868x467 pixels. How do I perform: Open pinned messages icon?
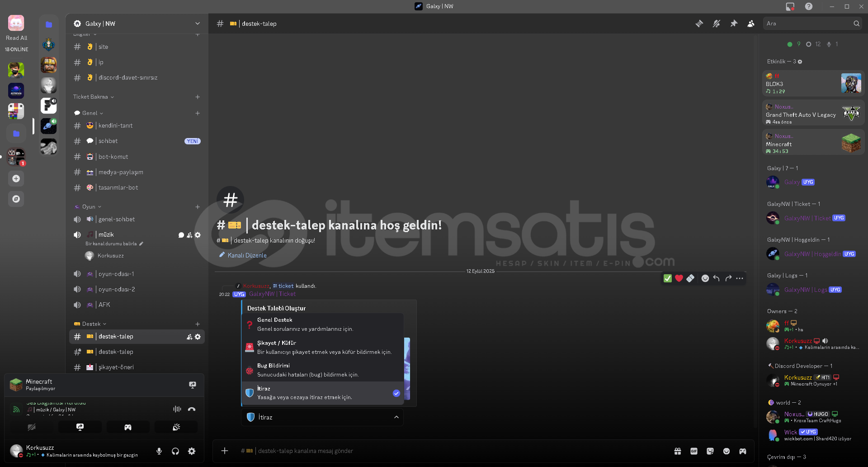pyautogui.click(x=734, y=24)
